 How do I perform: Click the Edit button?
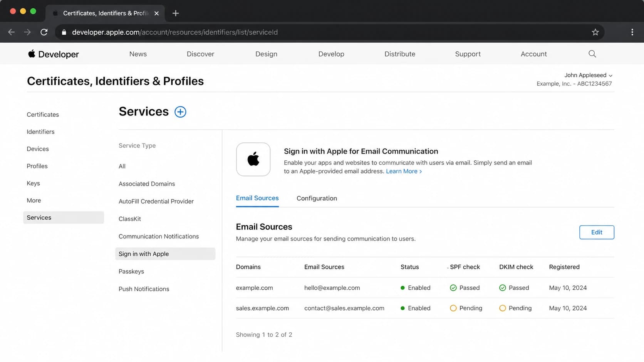tap(597, 232)
